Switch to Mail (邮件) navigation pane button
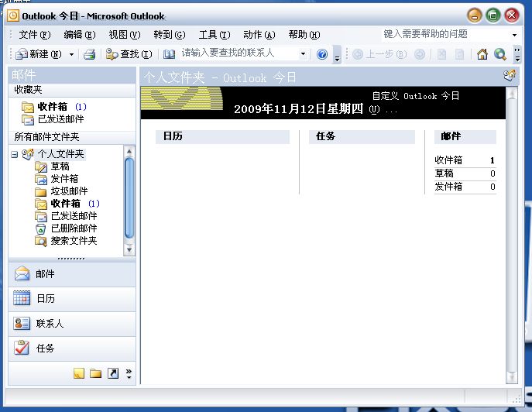The width and height of the screenshot is (532, 412). (72, 274)
